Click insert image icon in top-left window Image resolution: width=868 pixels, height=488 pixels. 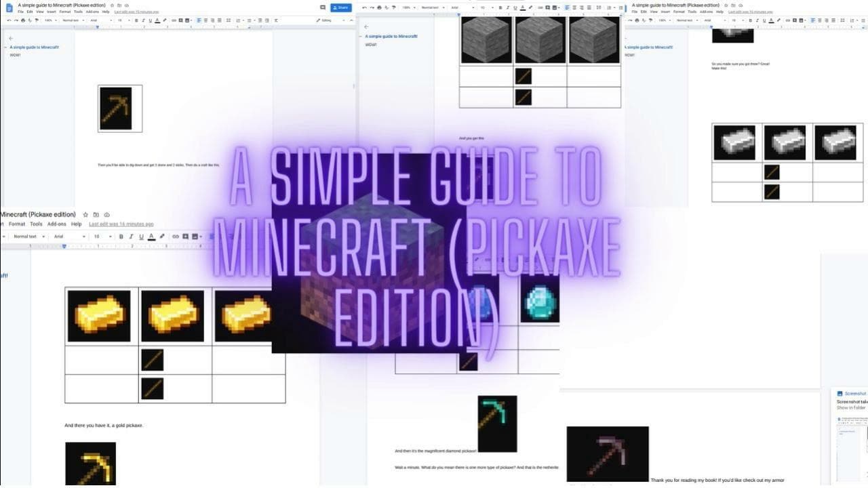pos(188,20)
